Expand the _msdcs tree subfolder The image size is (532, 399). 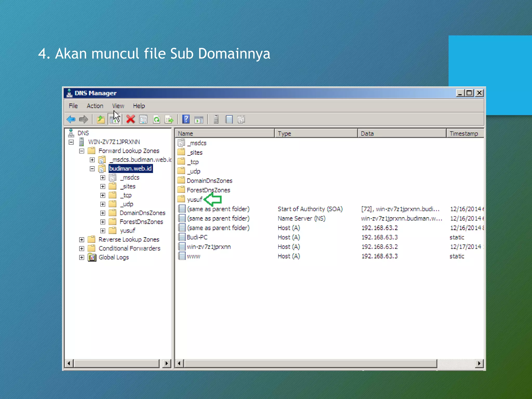[x=103, y=178]
